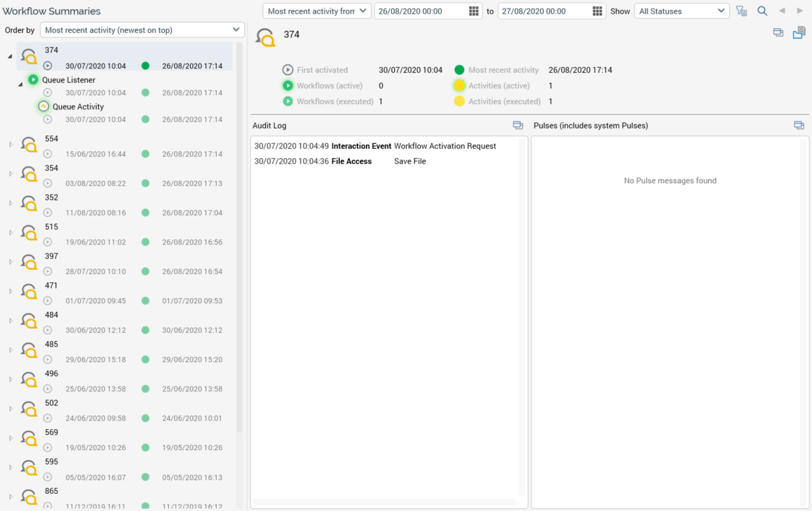Go to next page using the right arrow

point(800,11)
